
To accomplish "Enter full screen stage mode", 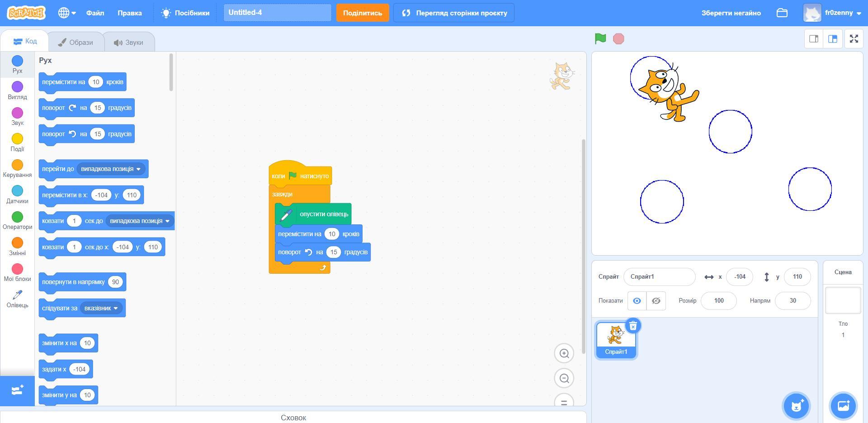I will (854, 39).
